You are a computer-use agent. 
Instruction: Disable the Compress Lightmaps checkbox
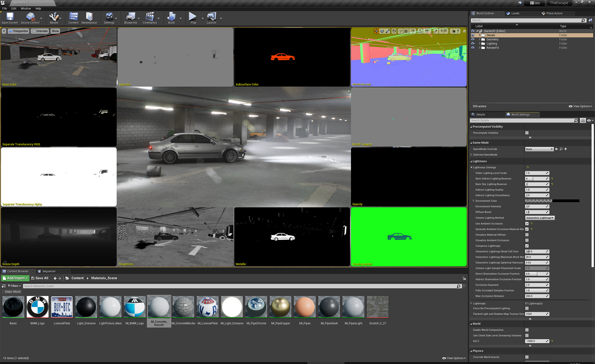click(x=527, y=246)
